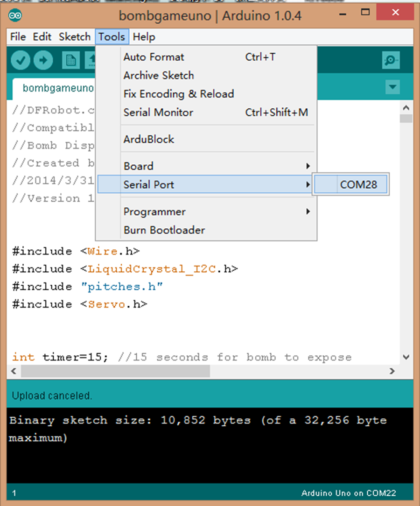Viewport: 420px width, 506px height.
Task: Open the File menu
Action: click(18, 37)
